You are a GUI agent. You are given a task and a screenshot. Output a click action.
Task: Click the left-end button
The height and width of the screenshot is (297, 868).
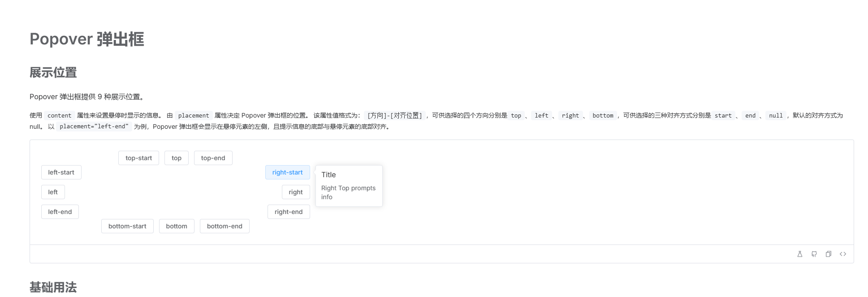pos(60,212)
